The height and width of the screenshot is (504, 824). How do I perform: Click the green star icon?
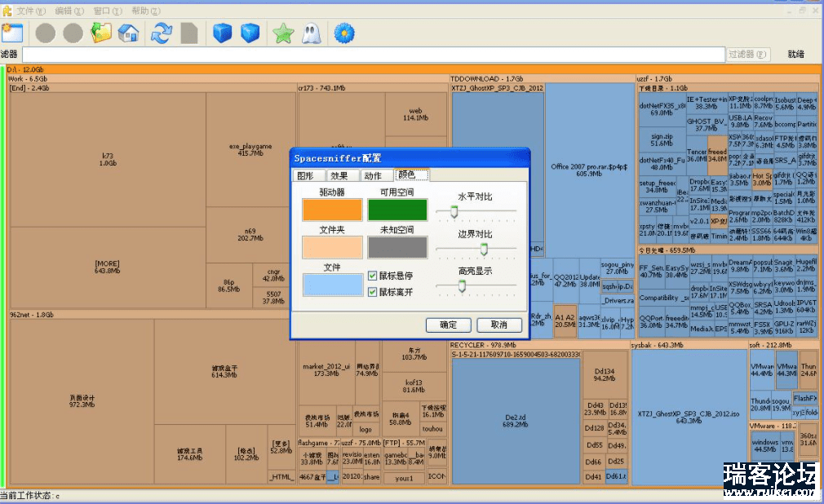pos(283,33)
